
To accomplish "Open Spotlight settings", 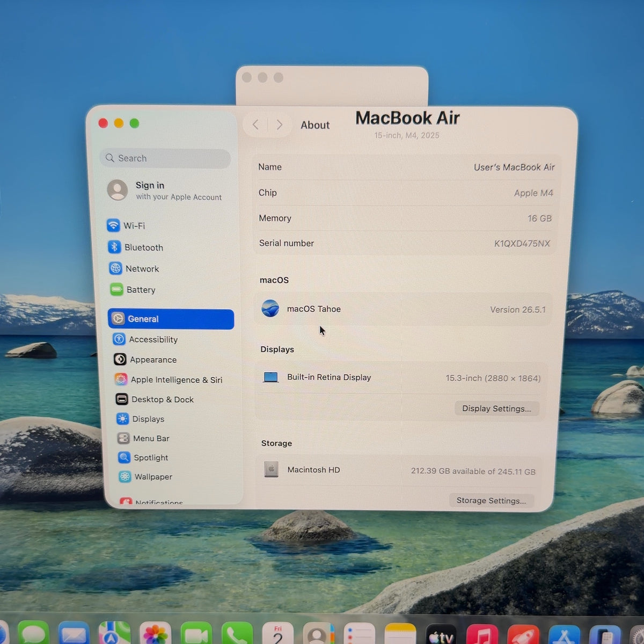I will 144,457.
